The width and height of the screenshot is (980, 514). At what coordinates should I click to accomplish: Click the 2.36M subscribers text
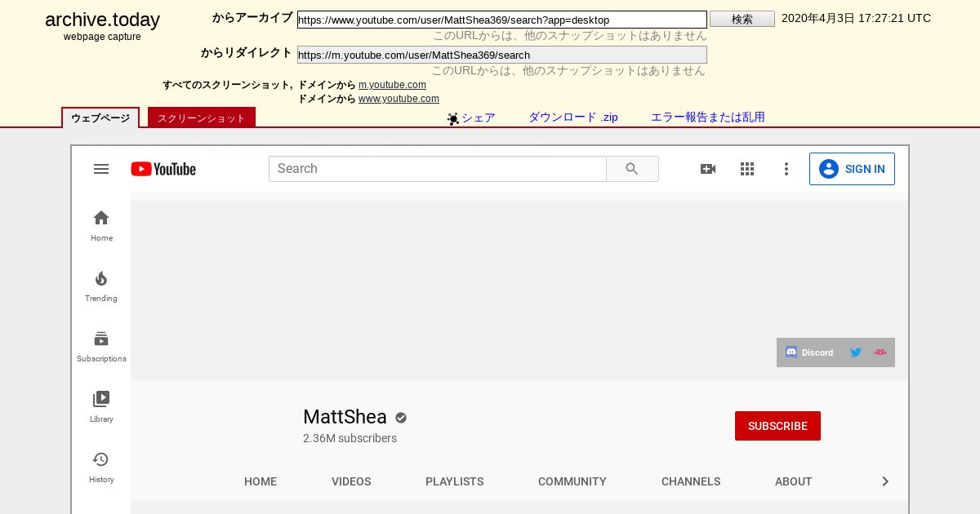point(350,438)
